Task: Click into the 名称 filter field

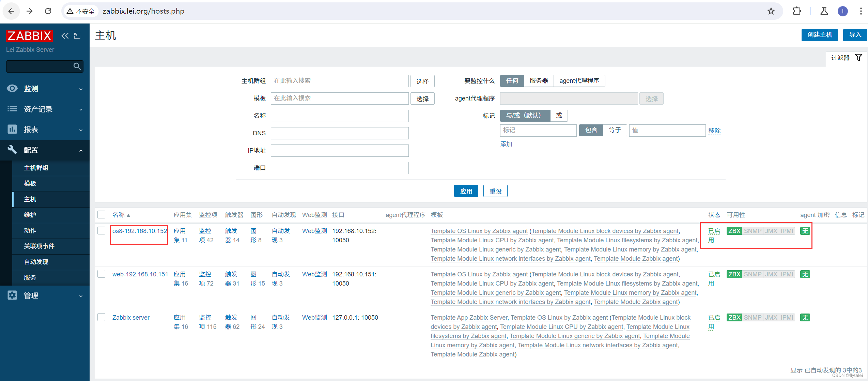Action: 340,116
